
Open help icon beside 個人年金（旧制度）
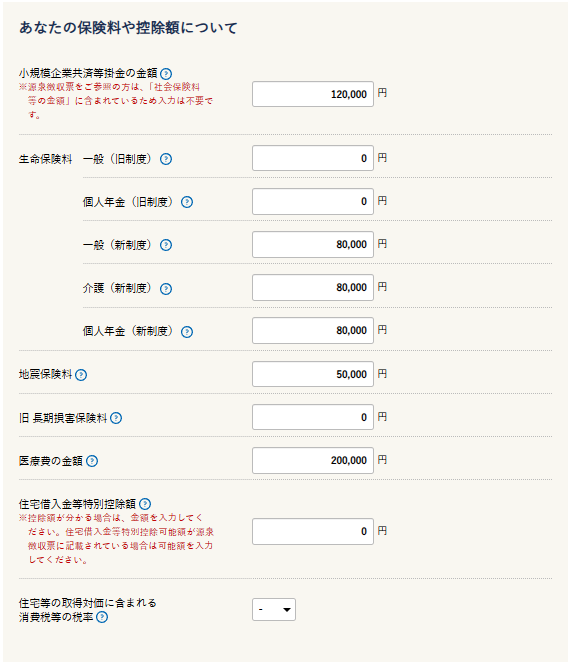click(187, 202)
